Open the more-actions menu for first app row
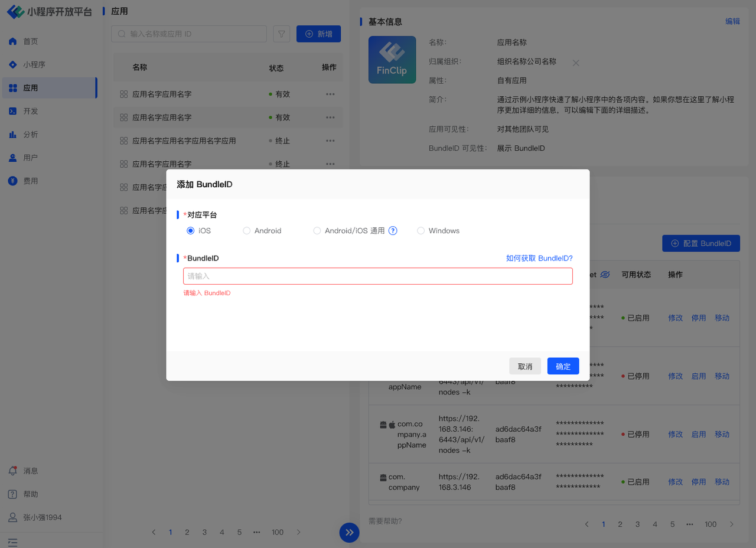756x548 pixels. [330, 94]
